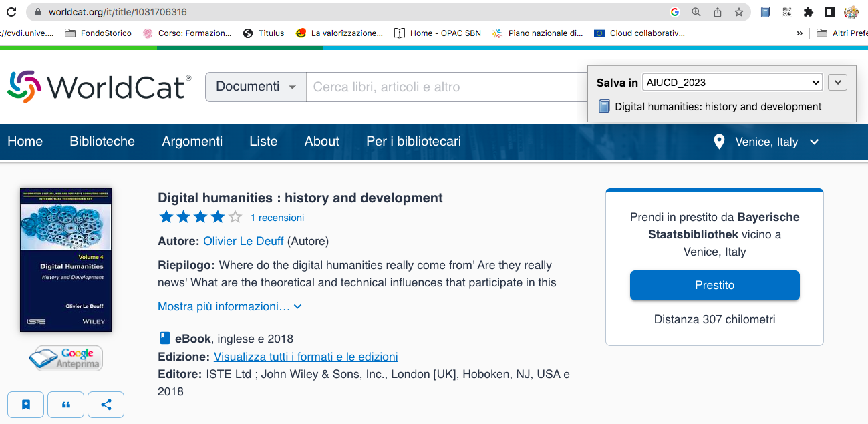Open Home - OPAC SBN bookmark

437,33
